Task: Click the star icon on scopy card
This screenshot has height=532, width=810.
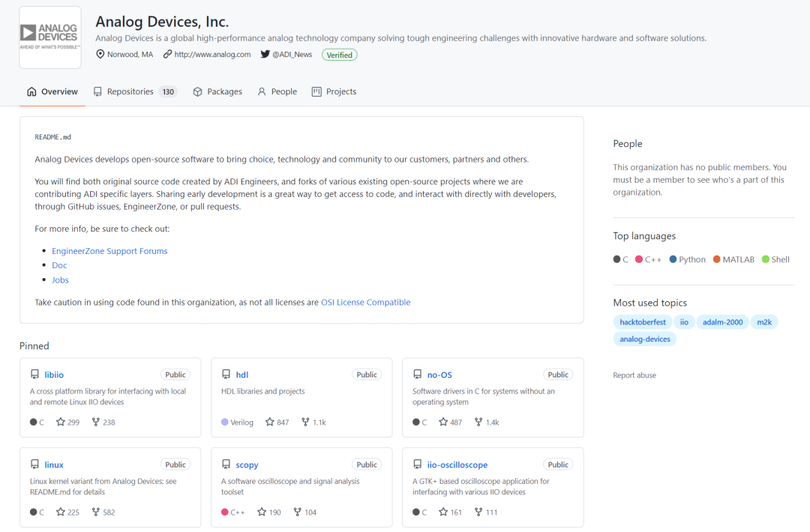Action: click(x=262, y=512)
